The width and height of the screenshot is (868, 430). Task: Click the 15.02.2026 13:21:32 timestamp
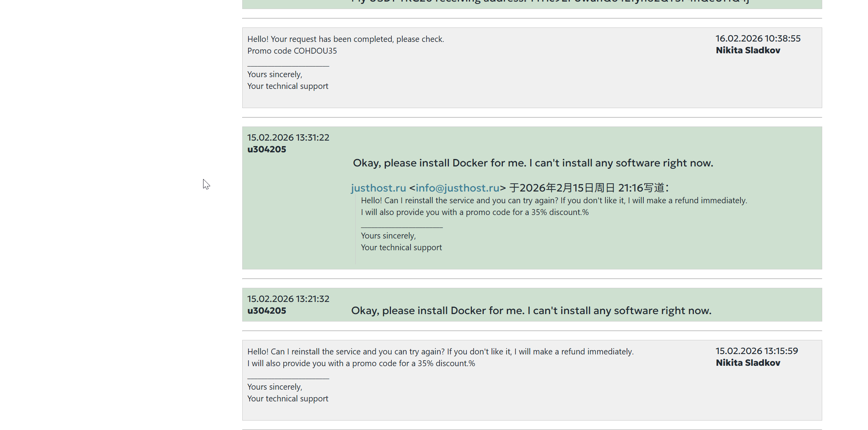(288, 299)
